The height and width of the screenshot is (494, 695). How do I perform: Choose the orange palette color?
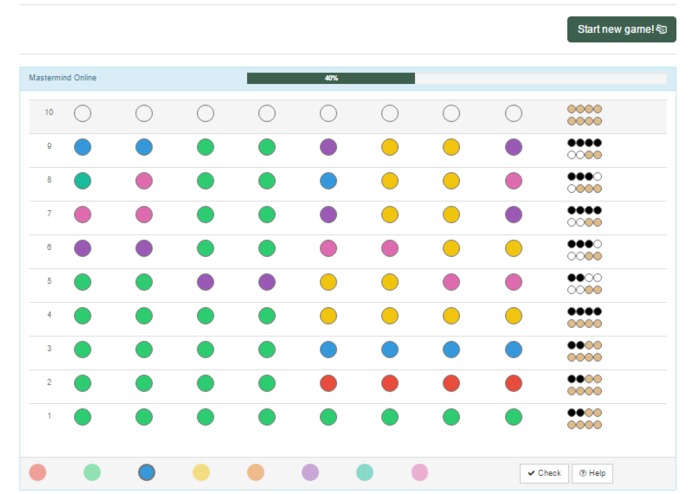click(256, 472)
